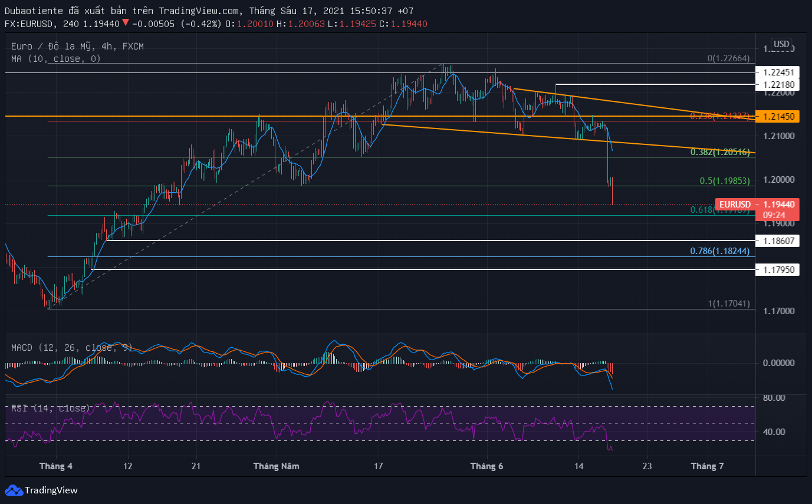Click the Tháng Năm time axis label
Screen dimensions: 812x504
coord(276,466)
